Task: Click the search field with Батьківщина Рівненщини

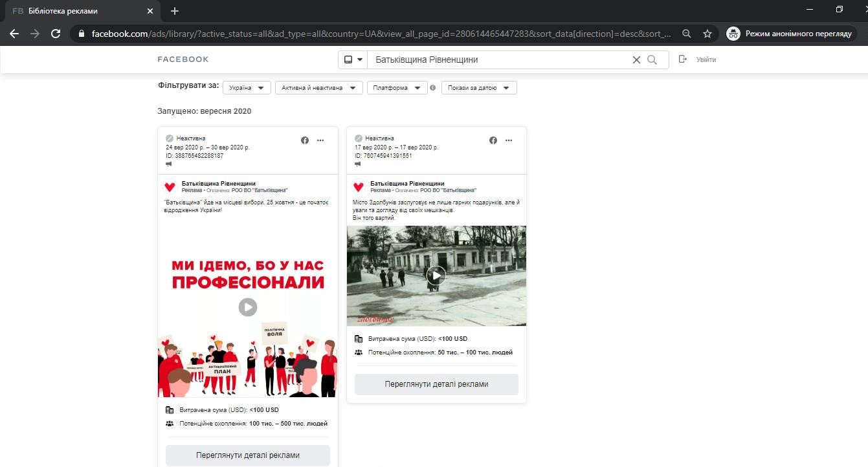Action: (500, 60)
